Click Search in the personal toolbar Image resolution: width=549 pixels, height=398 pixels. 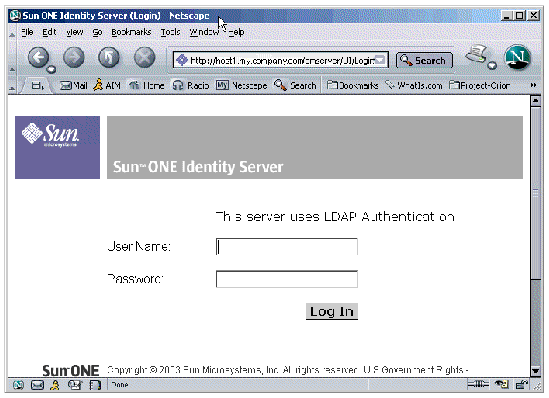click(295, 85)
